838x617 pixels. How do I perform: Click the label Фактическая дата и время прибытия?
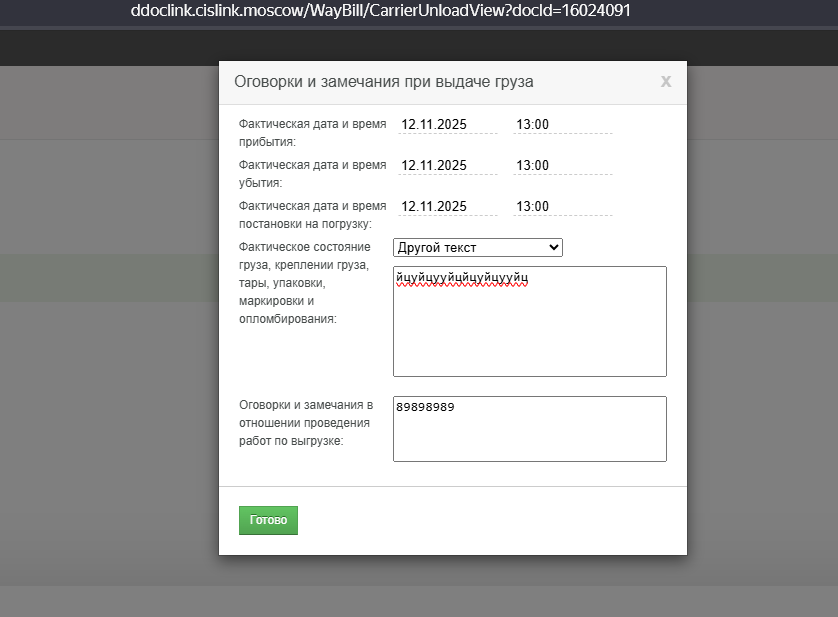coord(313,133)
